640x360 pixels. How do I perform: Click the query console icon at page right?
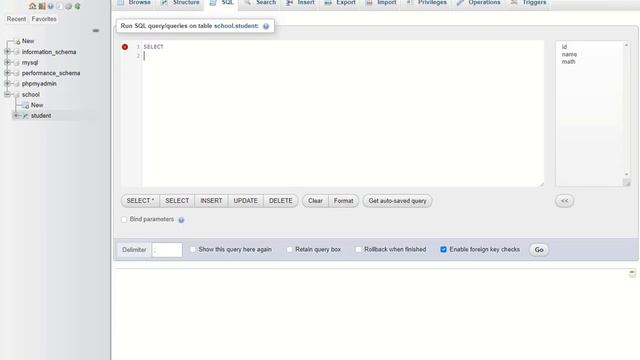(632, 273)
